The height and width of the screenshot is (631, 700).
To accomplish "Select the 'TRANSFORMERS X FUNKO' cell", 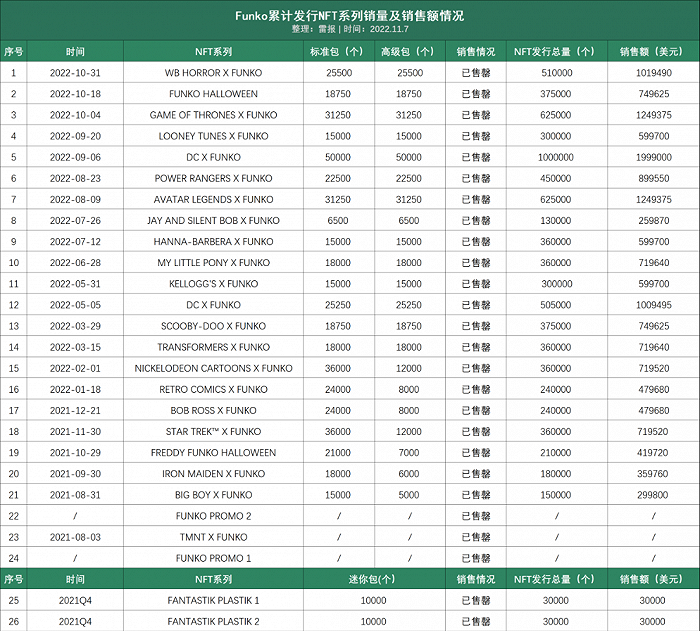I will pos(213,347).
